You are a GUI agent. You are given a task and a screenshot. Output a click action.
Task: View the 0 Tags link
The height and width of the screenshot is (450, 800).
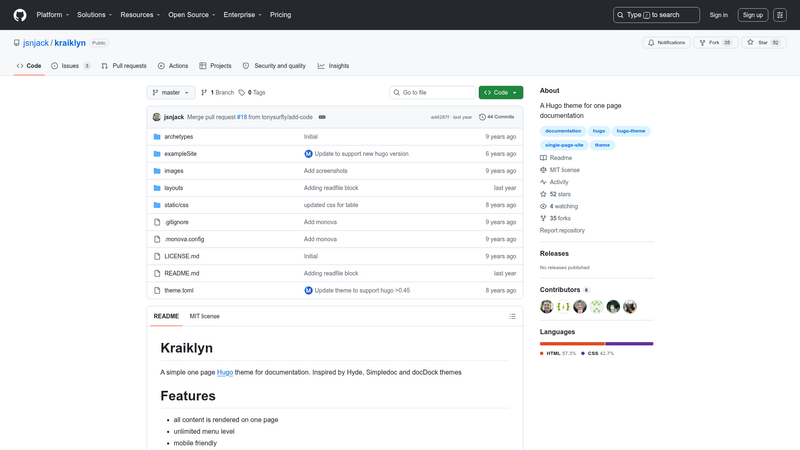tap(252, 92)
